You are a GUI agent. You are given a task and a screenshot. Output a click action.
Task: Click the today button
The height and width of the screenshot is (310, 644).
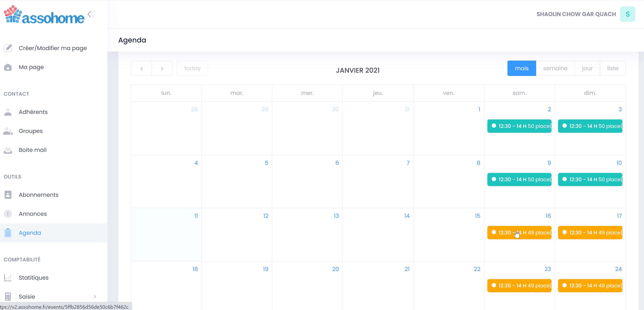tap(192, 68)
